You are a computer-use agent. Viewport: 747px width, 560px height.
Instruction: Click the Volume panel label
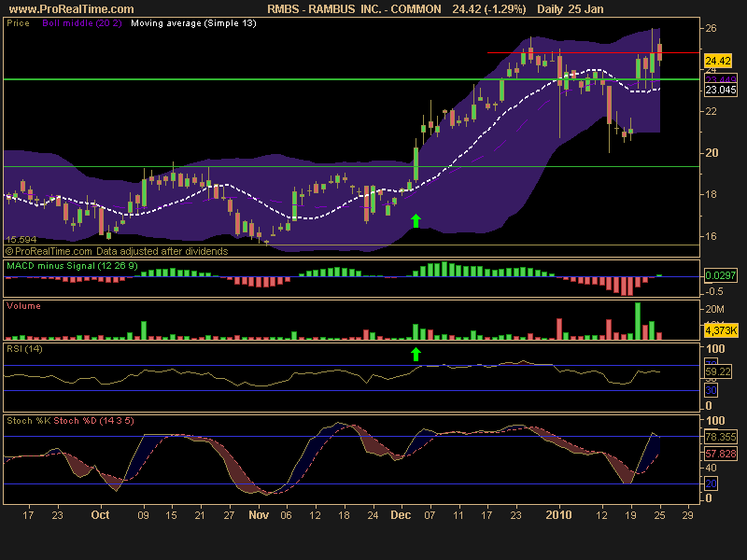point(23,306)
